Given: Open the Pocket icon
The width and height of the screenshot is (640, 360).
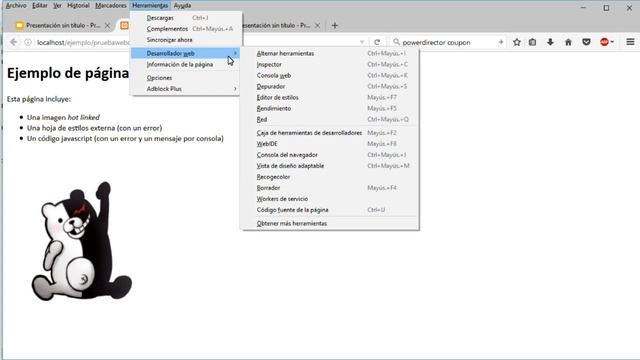Looking at the screenshot, I should click(x=586, y=42).
